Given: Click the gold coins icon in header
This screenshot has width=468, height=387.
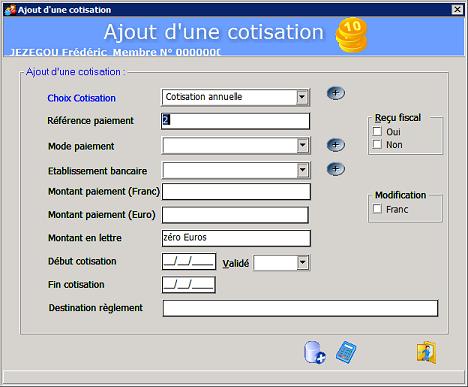Looking at the screenshot, I should [351, 35].
